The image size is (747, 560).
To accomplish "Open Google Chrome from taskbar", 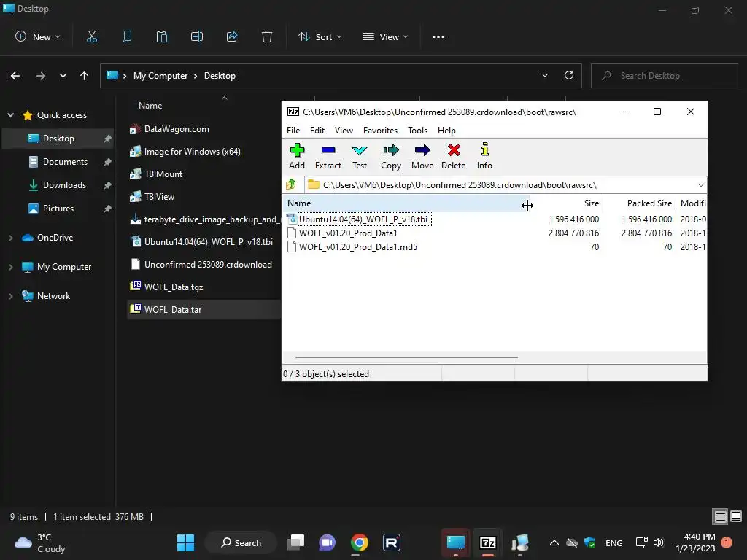I will coord(359,542).
